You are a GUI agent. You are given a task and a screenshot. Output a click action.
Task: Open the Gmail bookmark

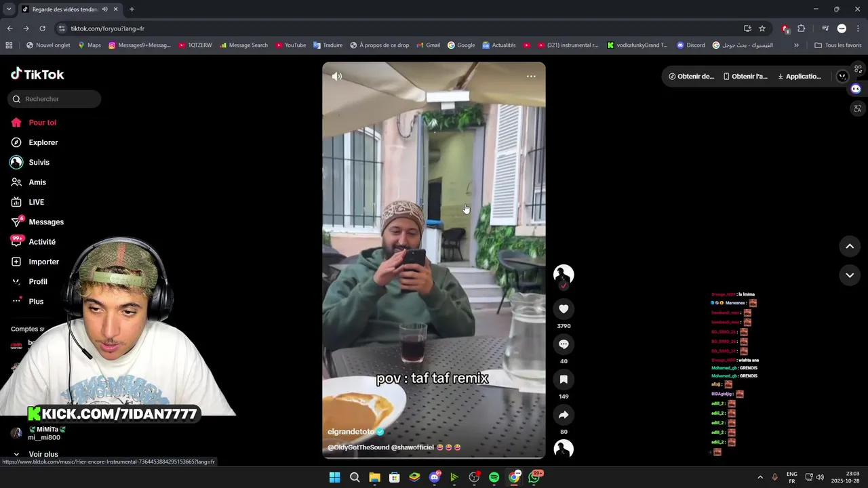click(x=427, y=45)
